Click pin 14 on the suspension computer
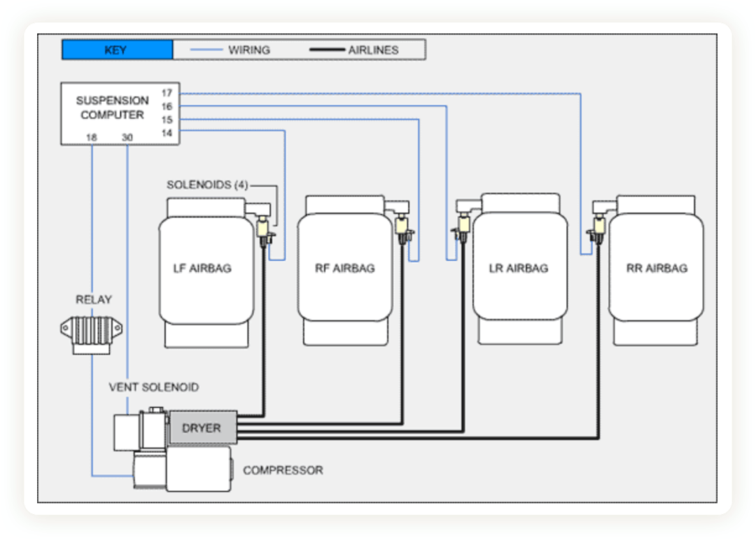 [167, 133]
